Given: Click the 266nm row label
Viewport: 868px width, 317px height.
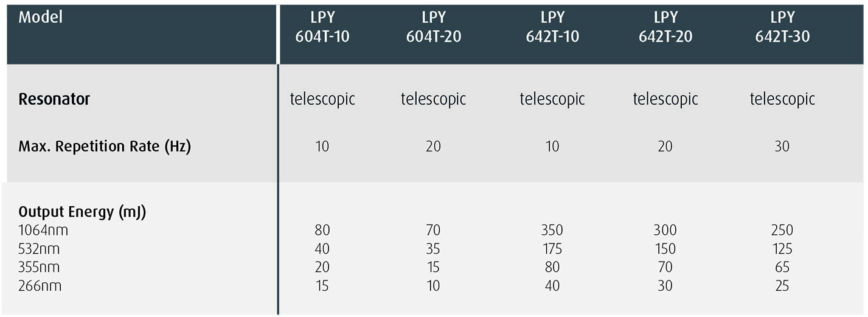Looking at the screenshot, I should pos(40,285).
